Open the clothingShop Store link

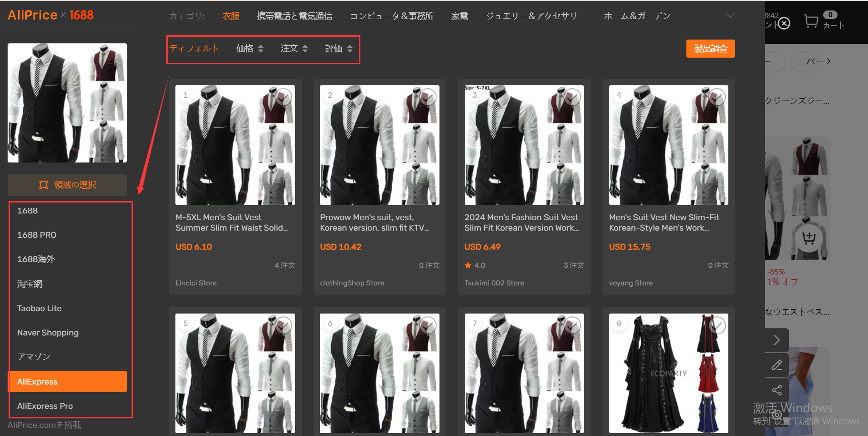click(352, 283)
